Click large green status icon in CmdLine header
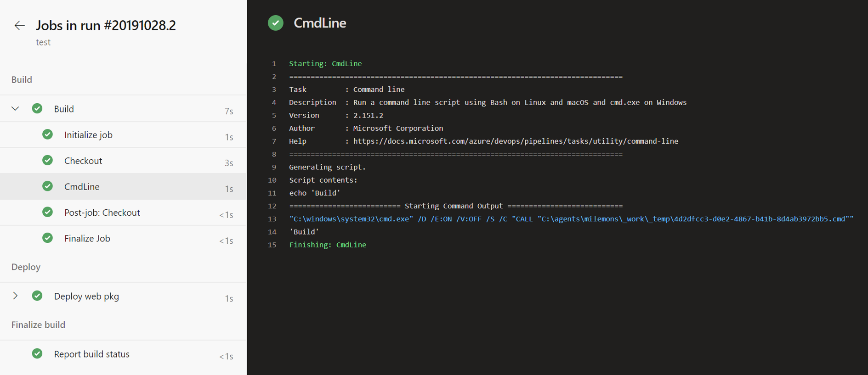The image size is (868, 375). (x=276, y=23)
